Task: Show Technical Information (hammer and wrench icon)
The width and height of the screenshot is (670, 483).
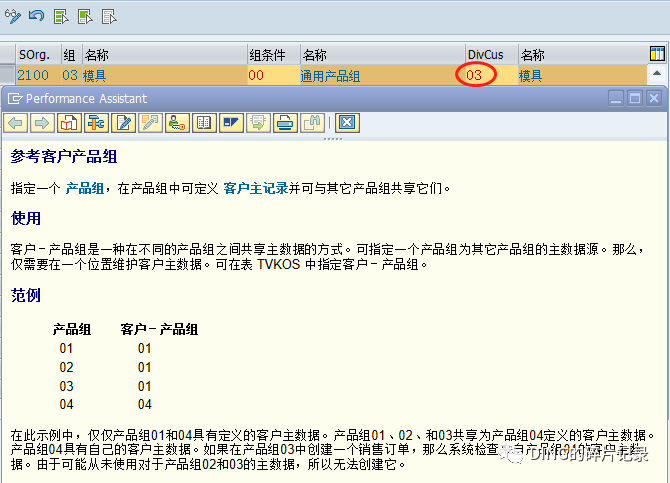Action: [96, 123]
